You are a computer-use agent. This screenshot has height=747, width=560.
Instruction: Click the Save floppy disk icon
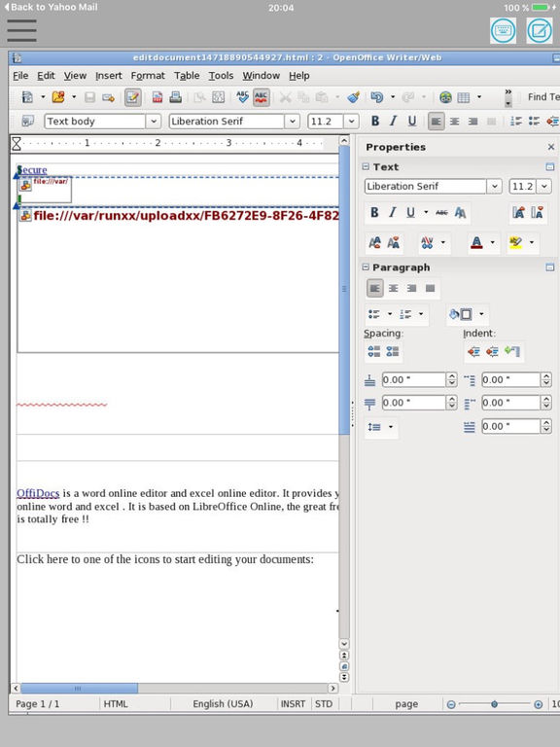[x=89, y=97]
